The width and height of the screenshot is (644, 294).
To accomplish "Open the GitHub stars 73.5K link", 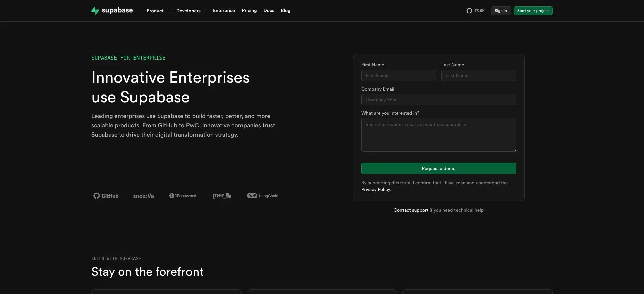I will pos(476,11).
